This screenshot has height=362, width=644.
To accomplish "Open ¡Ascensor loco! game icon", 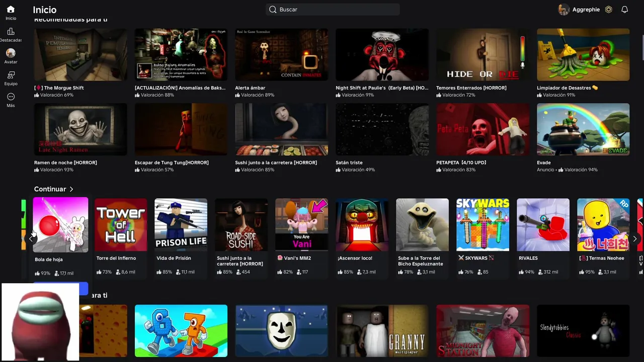I will 362,225.
